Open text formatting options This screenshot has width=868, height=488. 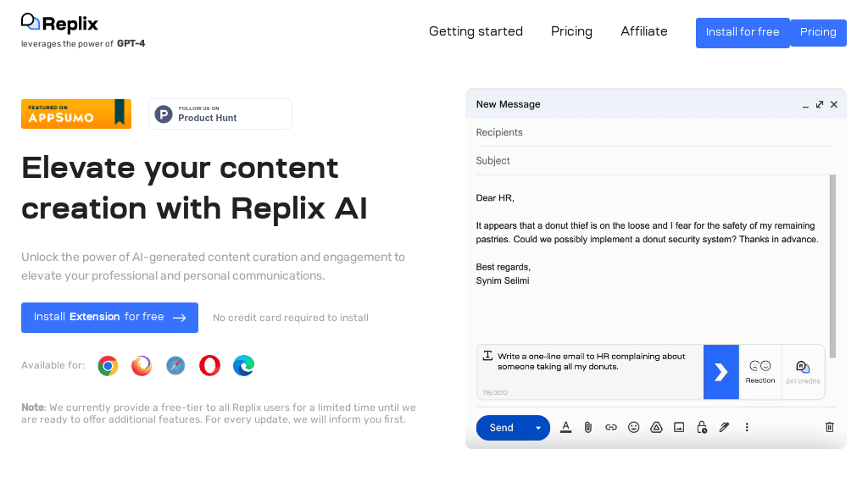pos(565,427)
